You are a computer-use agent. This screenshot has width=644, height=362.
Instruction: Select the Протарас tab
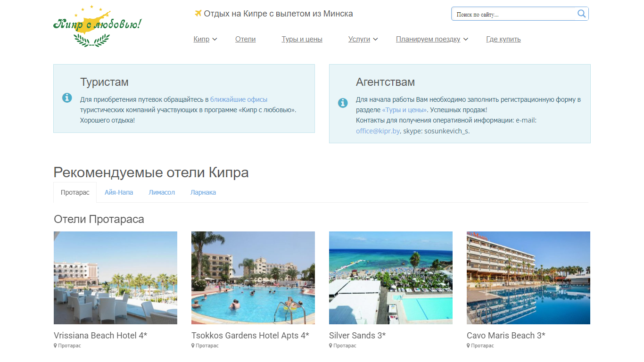(75, 192)
